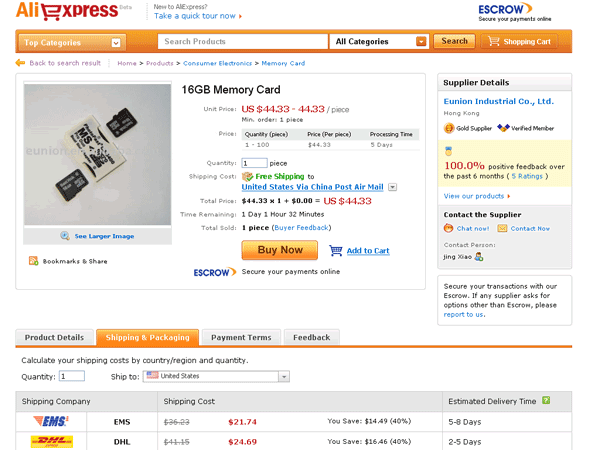Open the Eunion Industrial Co., Ltd. link
This screenshot has width=600, height=450.
(498, 101)
